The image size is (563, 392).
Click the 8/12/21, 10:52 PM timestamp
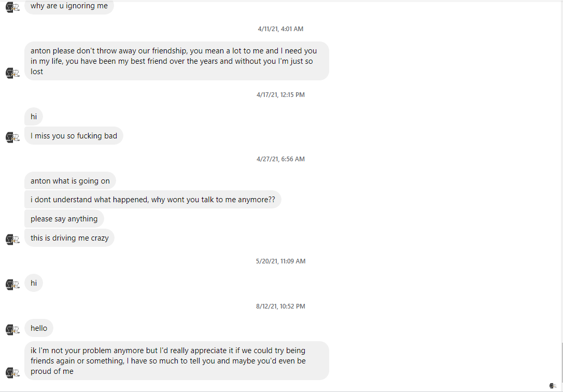click(280, 306)
